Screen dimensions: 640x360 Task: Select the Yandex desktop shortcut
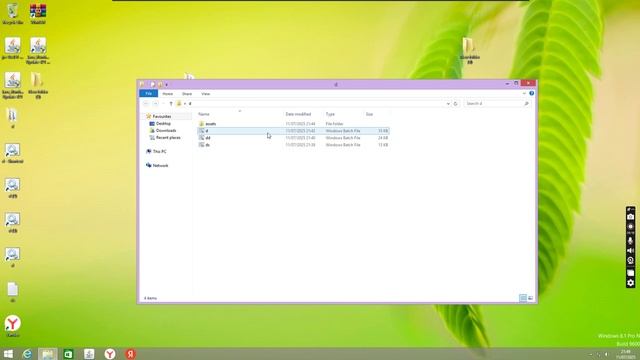(13, 326)
